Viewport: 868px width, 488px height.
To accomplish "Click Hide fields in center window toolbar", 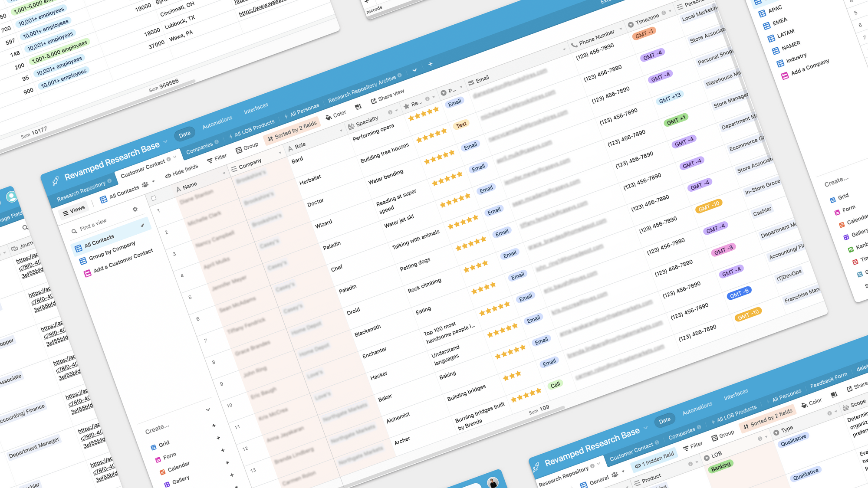I will point(181,171).
